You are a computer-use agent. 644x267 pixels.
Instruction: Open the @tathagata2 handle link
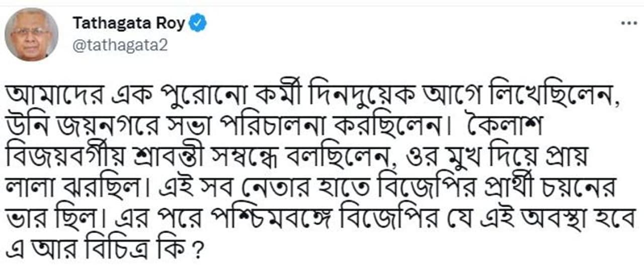[x=120, y=45]
